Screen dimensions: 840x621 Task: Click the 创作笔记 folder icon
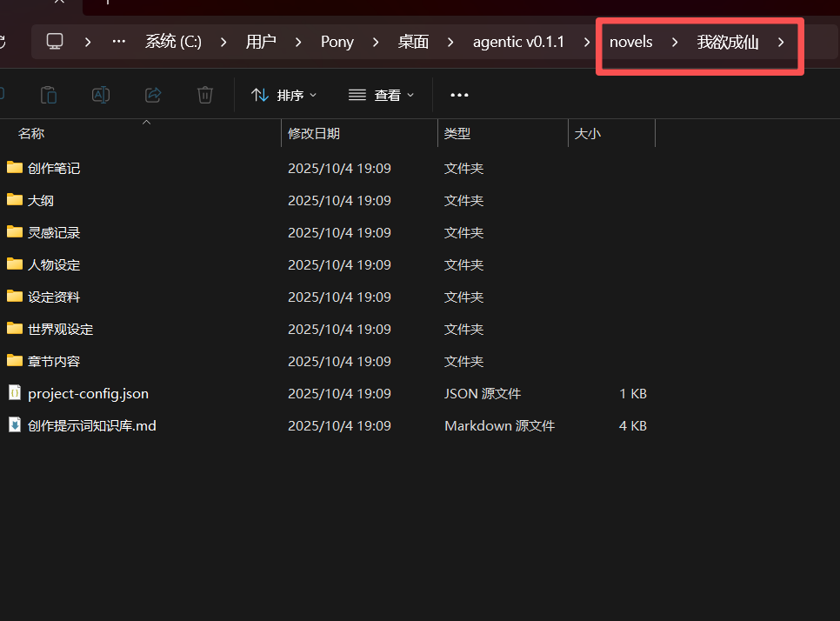[x=15, y=168]
